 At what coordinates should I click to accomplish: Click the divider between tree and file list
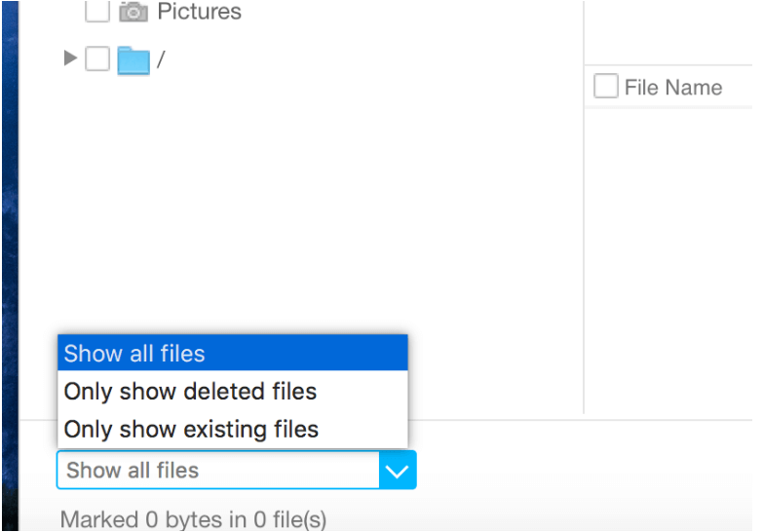coord(584,207)
